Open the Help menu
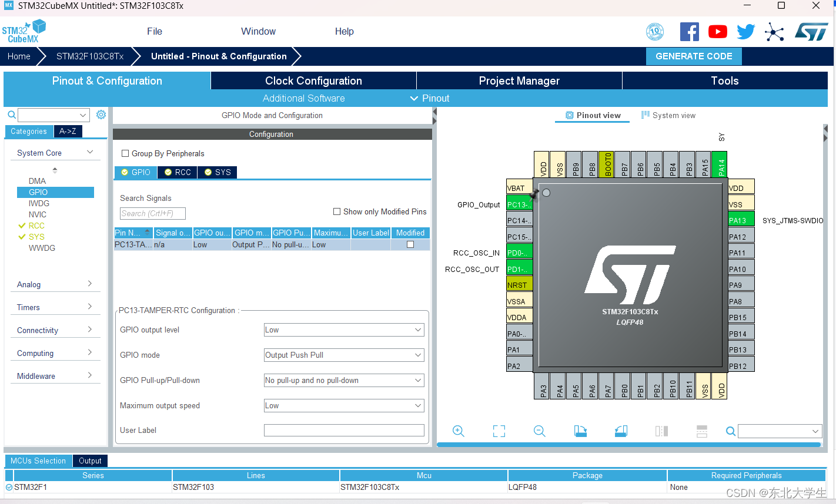 tap(345, 32)
